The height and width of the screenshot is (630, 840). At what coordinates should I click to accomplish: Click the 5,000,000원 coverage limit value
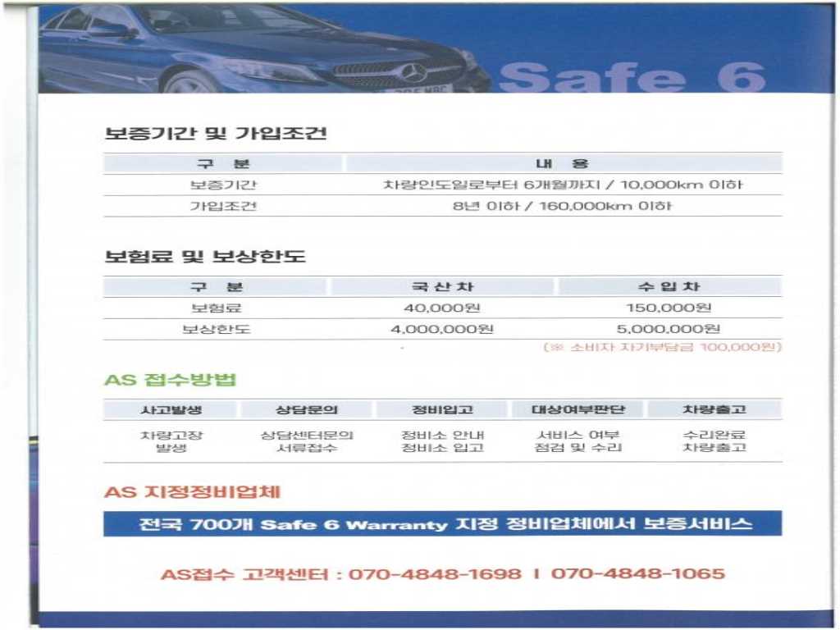click(669, 329)
